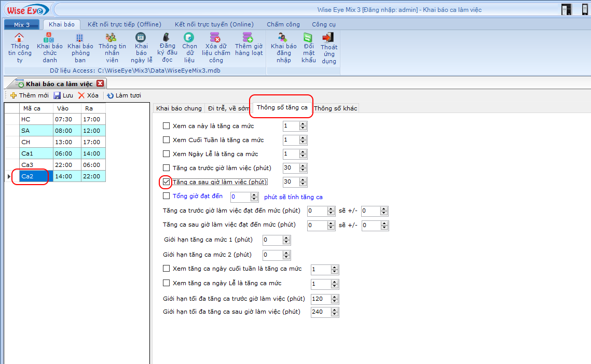This screenshot has width=591, height=364.
Task: Switch to Chấm công ribbon tab
Action: (283, 24)
